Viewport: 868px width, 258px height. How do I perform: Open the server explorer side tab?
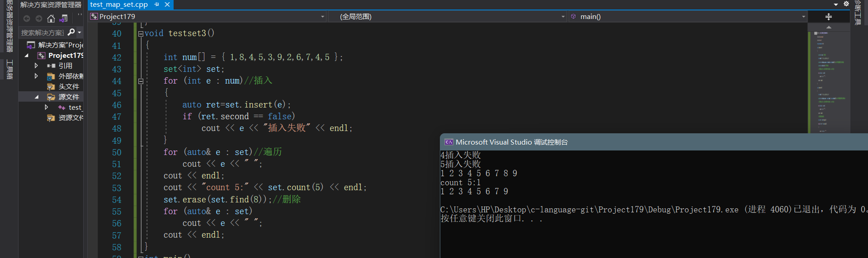click(x=9, y=26)
